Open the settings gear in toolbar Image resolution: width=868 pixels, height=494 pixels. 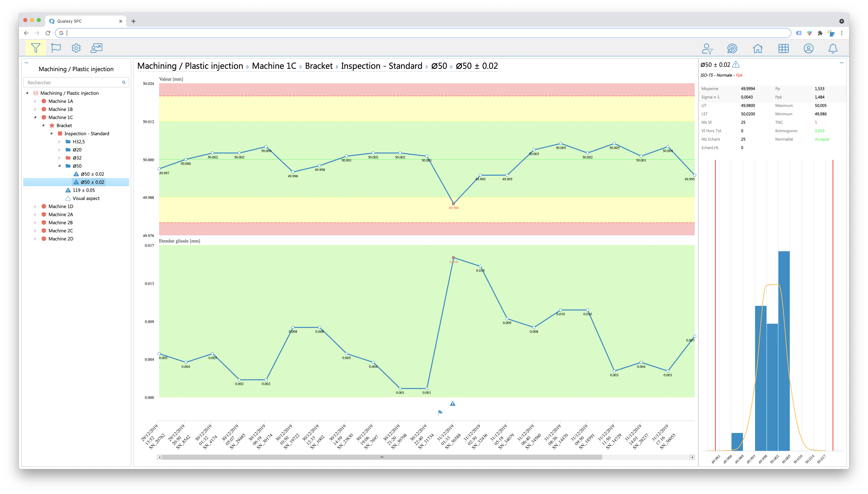76,48
